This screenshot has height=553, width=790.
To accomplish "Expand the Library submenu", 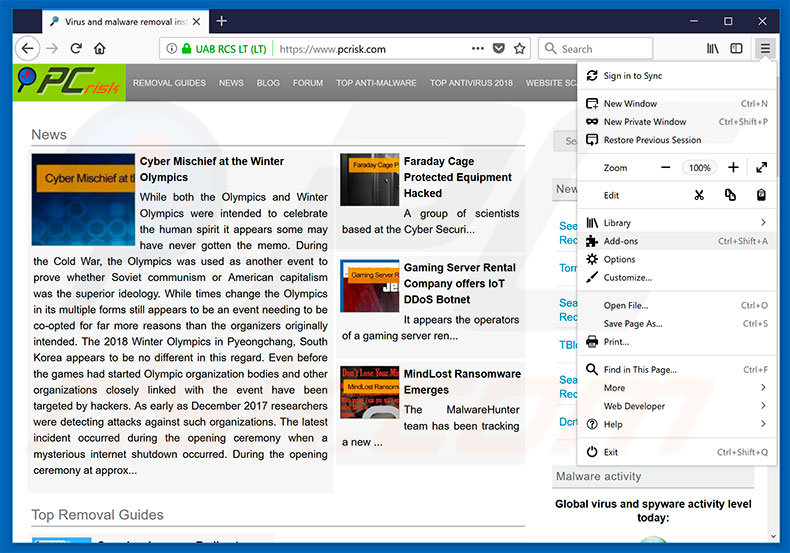I will pos(763,223).
